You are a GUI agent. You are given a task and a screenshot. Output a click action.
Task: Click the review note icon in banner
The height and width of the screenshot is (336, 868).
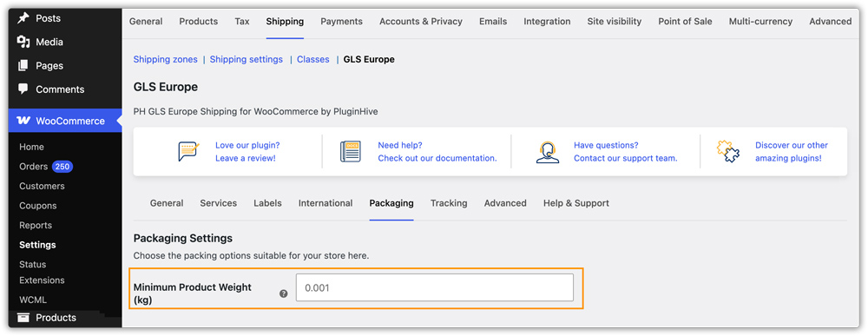click(x=188, y=152)
